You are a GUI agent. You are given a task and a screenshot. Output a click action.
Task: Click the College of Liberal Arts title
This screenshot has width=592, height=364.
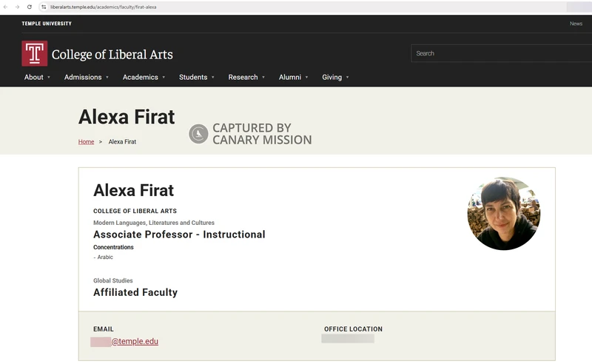coord(112,54)
